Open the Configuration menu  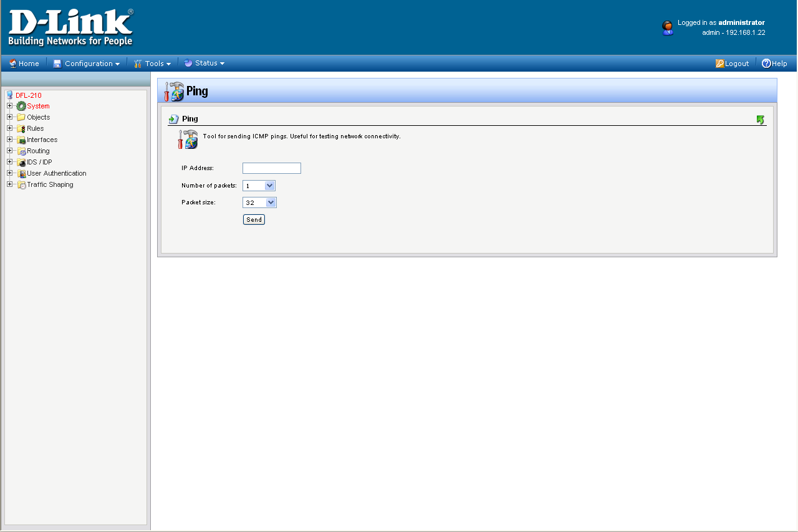pyautogui.click(x=87, y=64)
